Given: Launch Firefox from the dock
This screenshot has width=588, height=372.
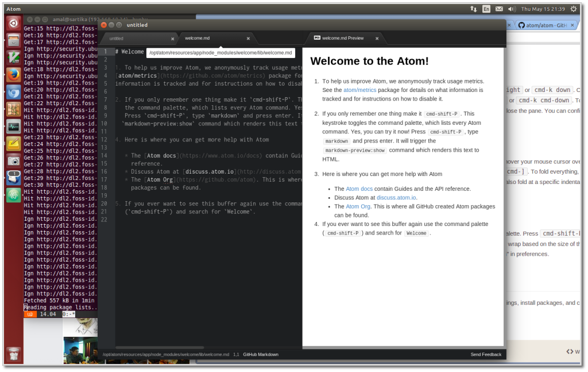Looking at the screenshot, I should (x=14, y=74).
